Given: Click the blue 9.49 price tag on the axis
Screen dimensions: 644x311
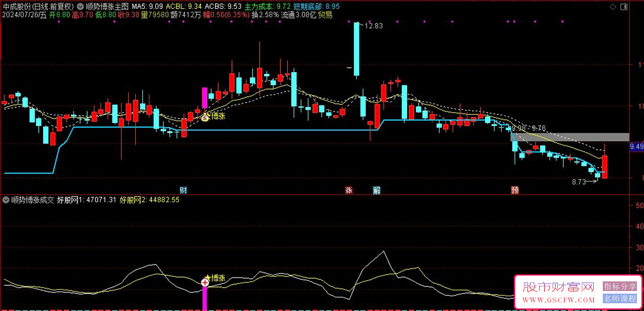Looking at the screenshot, I should point(636,146).
